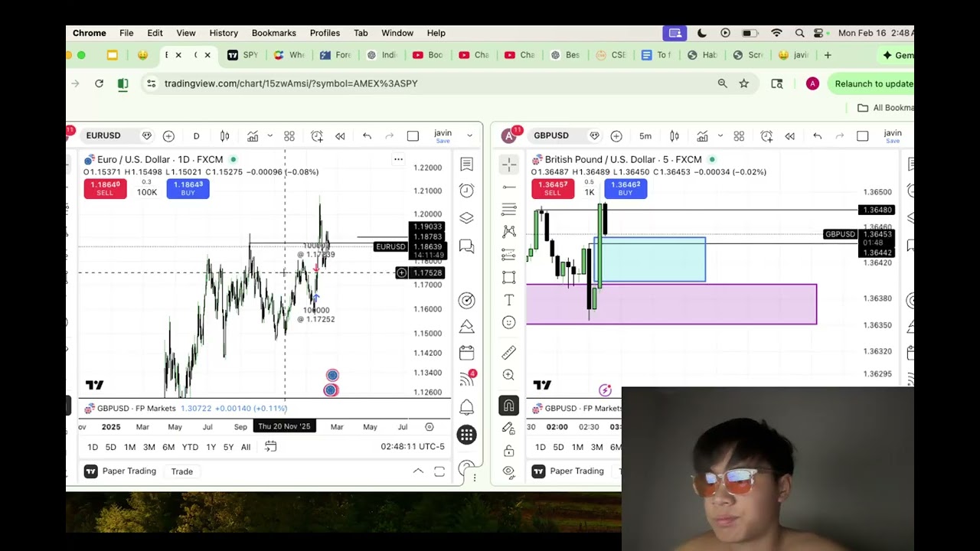Click plus button at 1.17528 price label

click(401, 272)
